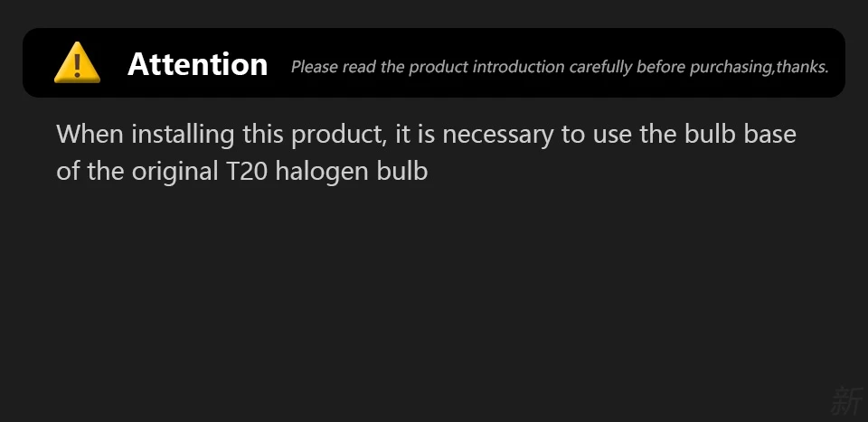Click the word 'carefully' in italic notice
Viewport: 868px width, 422px height.
[x=600, y=67]
